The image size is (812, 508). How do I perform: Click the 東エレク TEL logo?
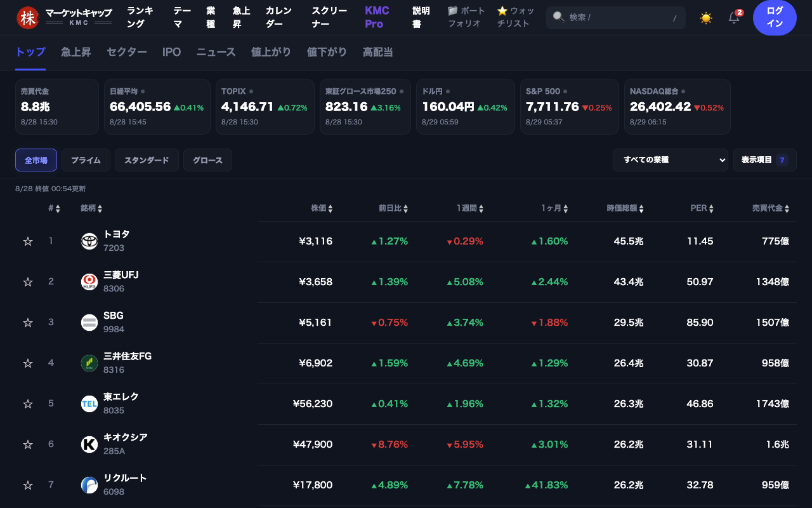[x=89, y=404]
